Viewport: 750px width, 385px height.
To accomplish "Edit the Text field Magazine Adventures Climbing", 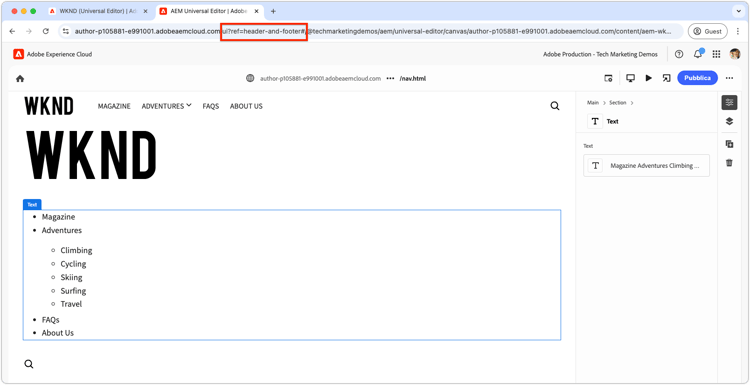I will coord(646,165).
